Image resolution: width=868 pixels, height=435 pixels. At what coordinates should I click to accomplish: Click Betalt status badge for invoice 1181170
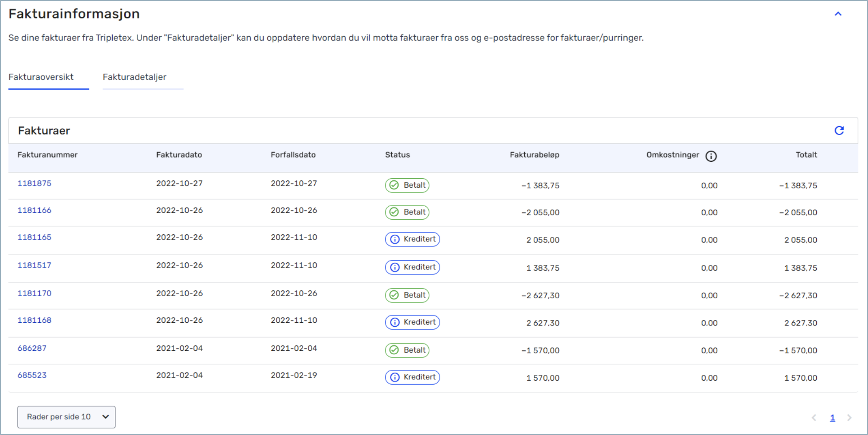coord(407,296)
